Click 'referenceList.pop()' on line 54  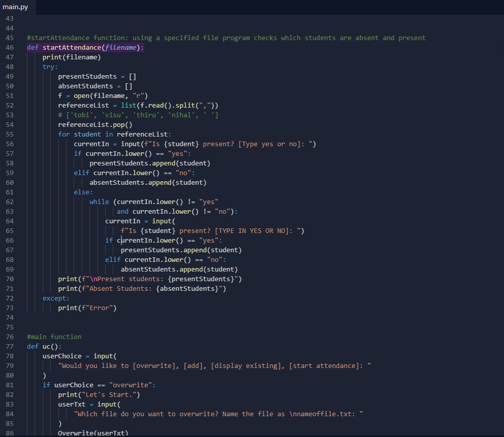pos(95,124)
